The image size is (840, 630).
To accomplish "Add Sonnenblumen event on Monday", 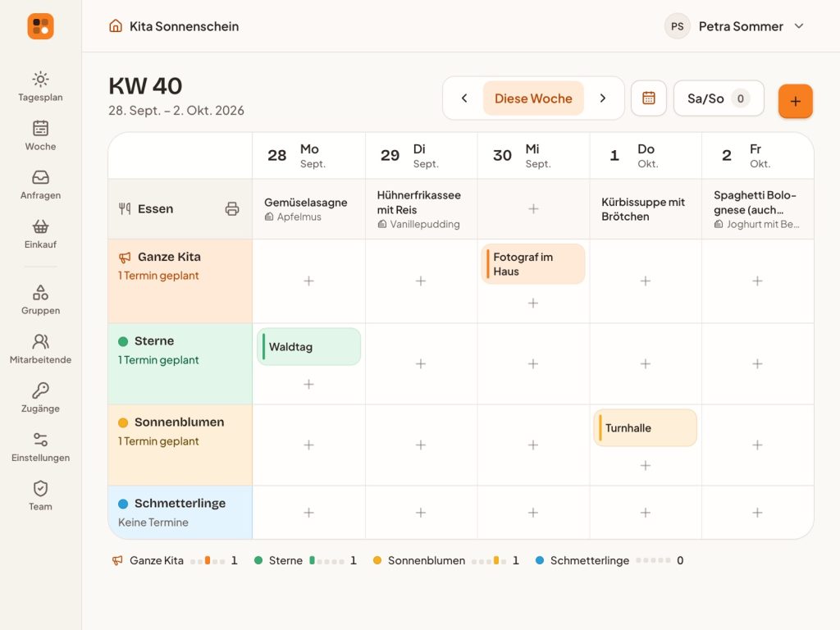I will pyautogui.click(x=308, y=445).
